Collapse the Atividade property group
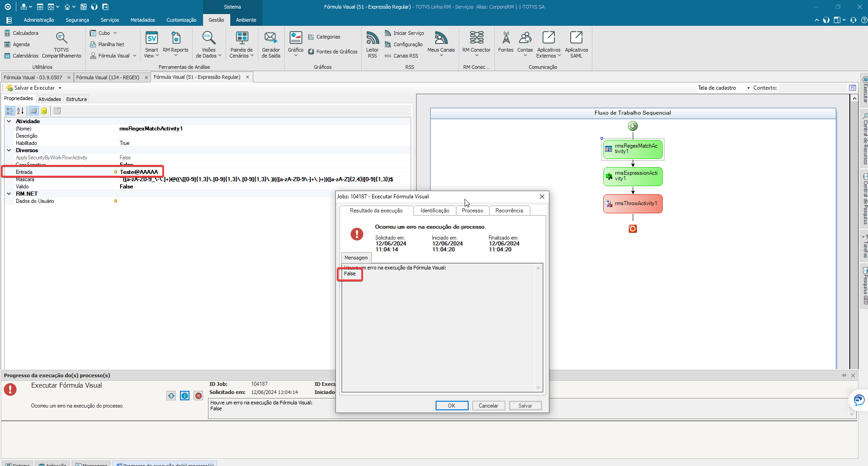 9,121
